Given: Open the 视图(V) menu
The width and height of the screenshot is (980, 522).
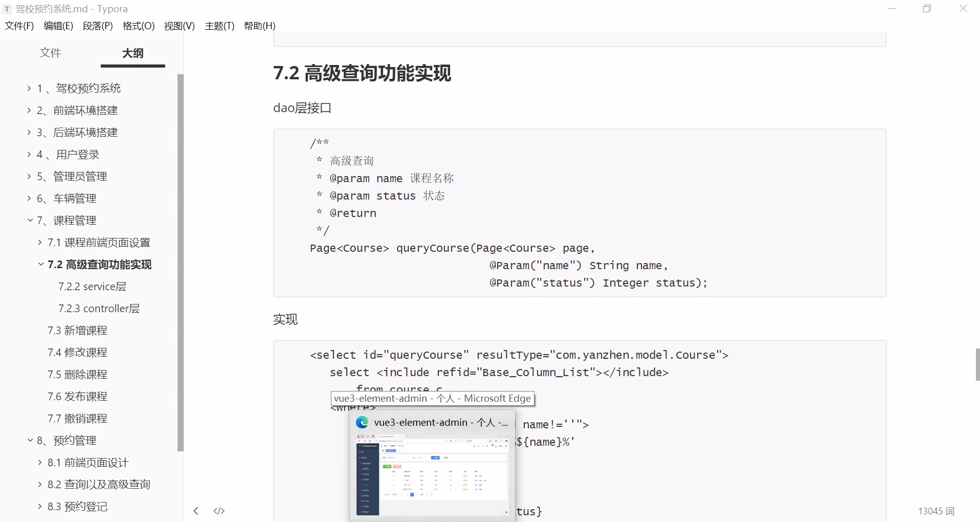Looking at the screenshot, I should click(x=179, y=26).
